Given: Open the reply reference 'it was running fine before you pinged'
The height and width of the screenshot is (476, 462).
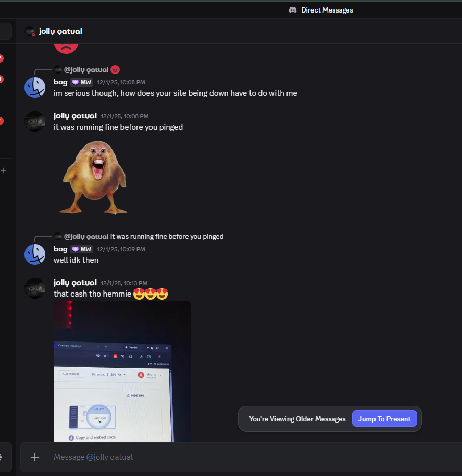Looking at the screenshot, I should [167, 237].
